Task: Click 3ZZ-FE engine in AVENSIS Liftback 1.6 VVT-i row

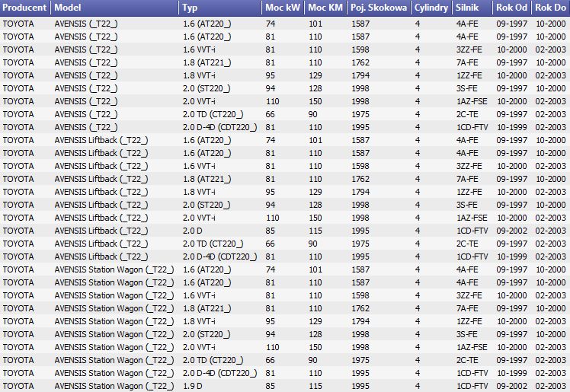Action: (469, 166)
